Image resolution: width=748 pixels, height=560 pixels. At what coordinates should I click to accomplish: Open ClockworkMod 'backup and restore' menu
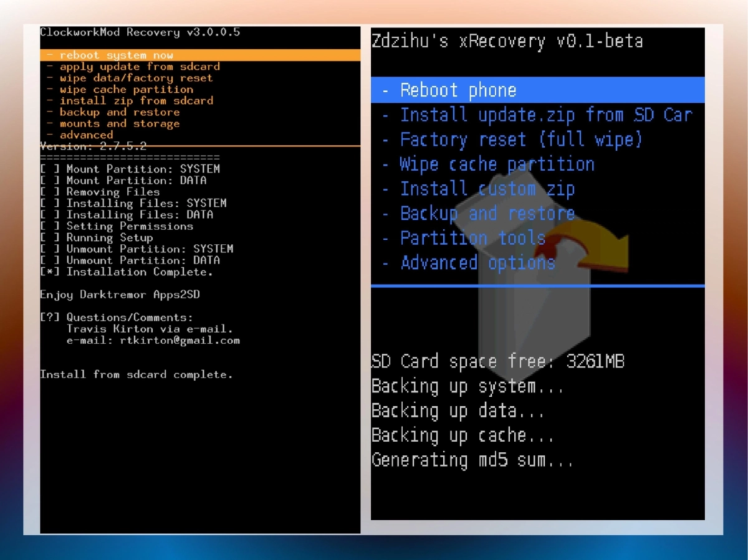coord(119,112)
